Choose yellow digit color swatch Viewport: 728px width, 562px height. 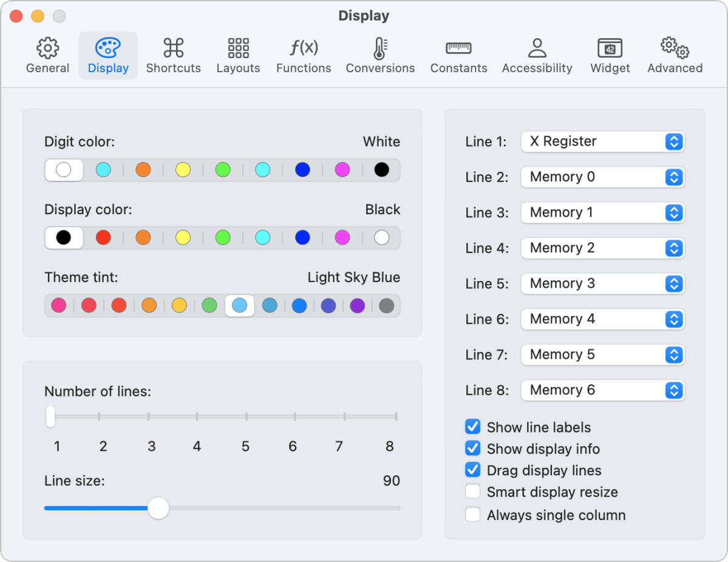pos(183,170)
